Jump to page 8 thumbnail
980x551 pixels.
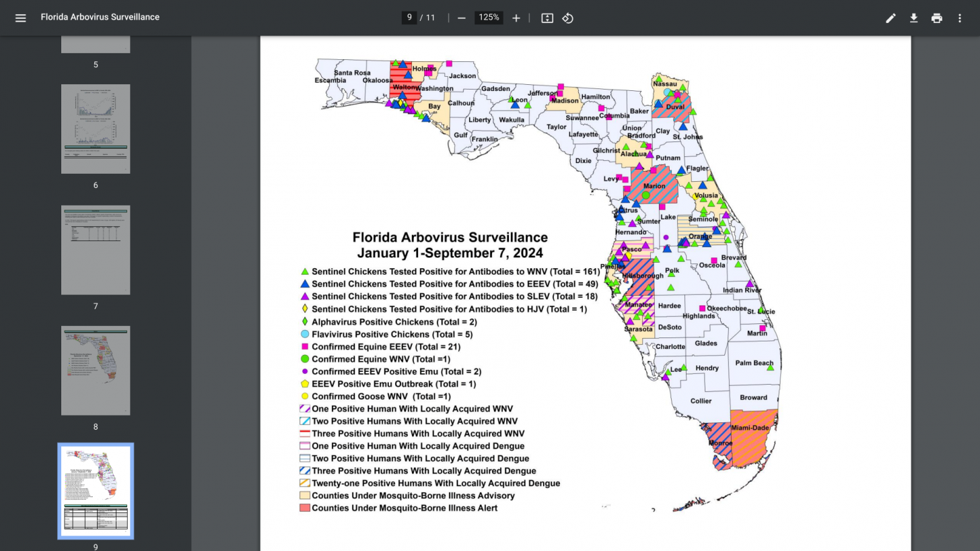pos(96,370)
